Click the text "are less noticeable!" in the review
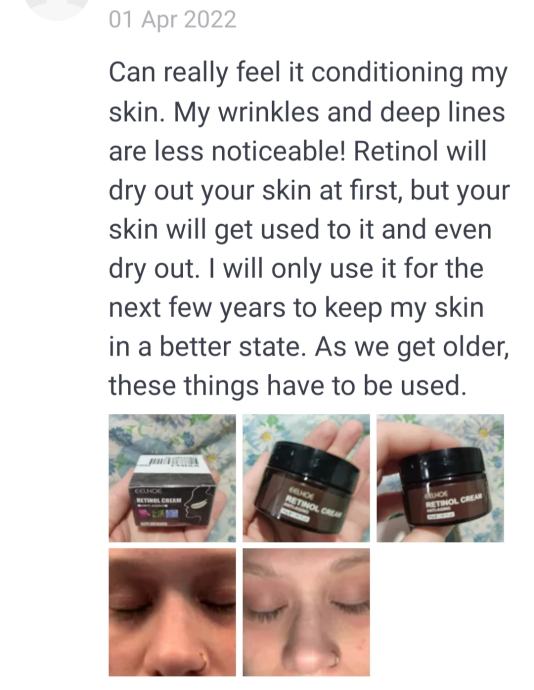Screen dimensions: 534x690 [227, 151]
